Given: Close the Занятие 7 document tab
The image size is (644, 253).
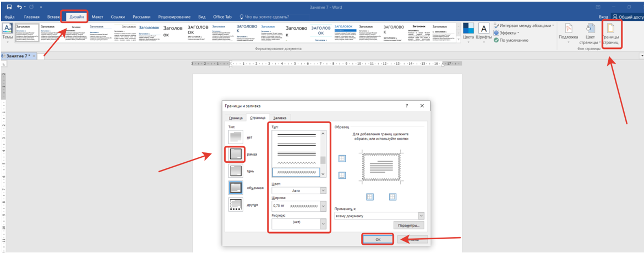Looking at the screenshot, I should click(x=34, y=56).
